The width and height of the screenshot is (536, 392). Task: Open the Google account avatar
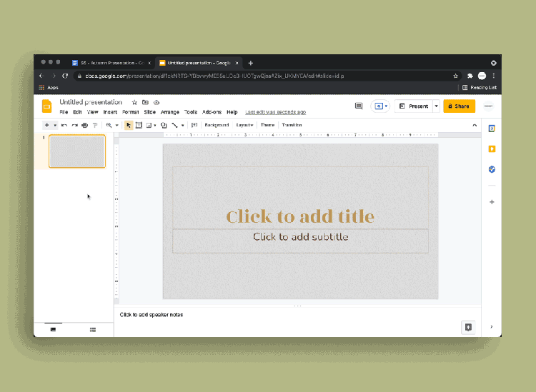pos(489,106)
